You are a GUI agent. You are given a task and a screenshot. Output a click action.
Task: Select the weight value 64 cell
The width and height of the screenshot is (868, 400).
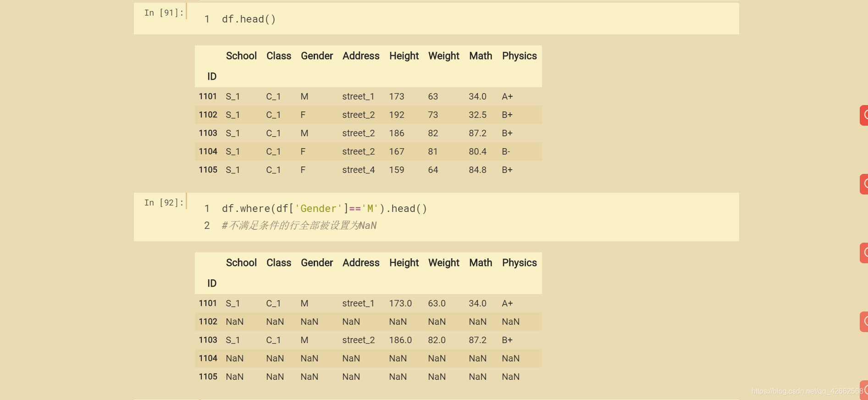[x=433, y=170]
